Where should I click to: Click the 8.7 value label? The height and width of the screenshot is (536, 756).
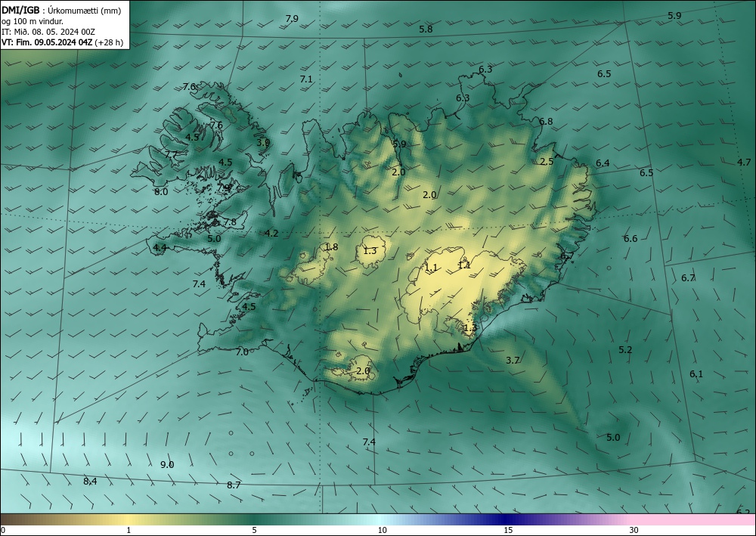click(x=234, y=485)
